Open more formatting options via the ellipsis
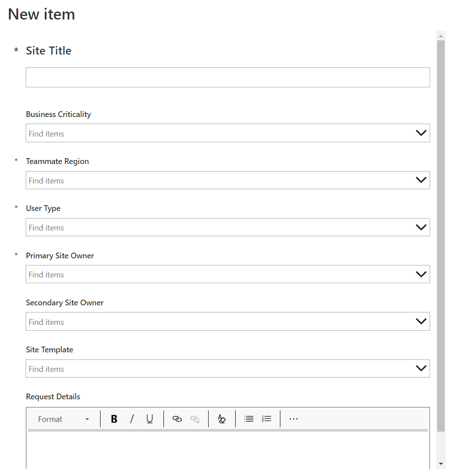 click(293, 418)
